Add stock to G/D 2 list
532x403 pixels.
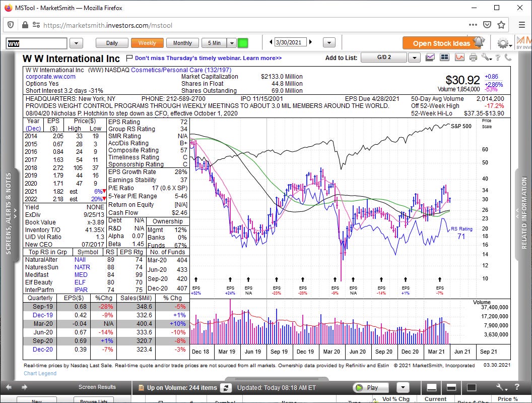[384, 57]
